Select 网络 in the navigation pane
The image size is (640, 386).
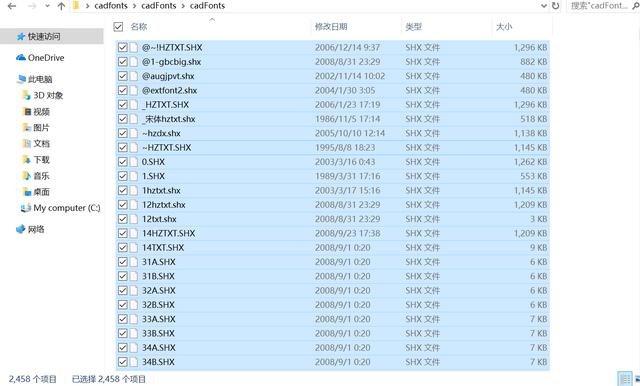point(30,229)
